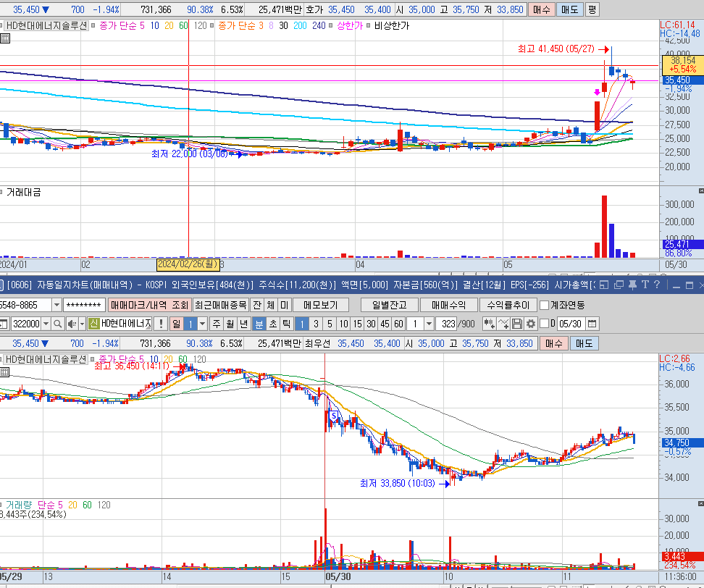
Task: Select the 분 minute period button
Action: (259, 324)
